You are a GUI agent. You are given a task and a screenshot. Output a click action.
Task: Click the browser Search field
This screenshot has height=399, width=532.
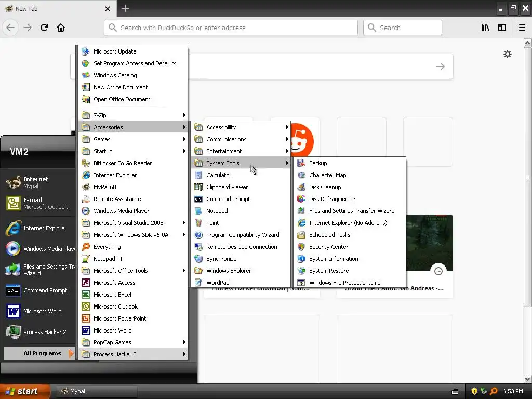tap(403, 28)
